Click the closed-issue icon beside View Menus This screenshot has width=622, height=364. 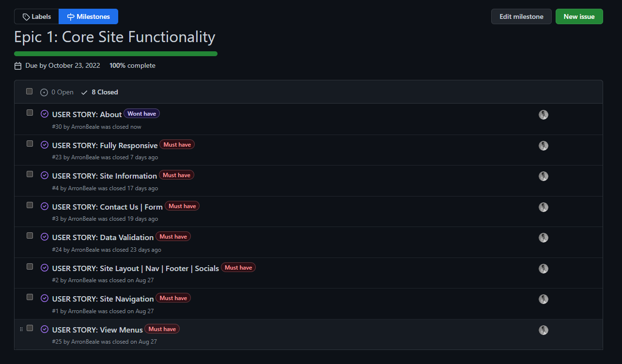point(45,329)
